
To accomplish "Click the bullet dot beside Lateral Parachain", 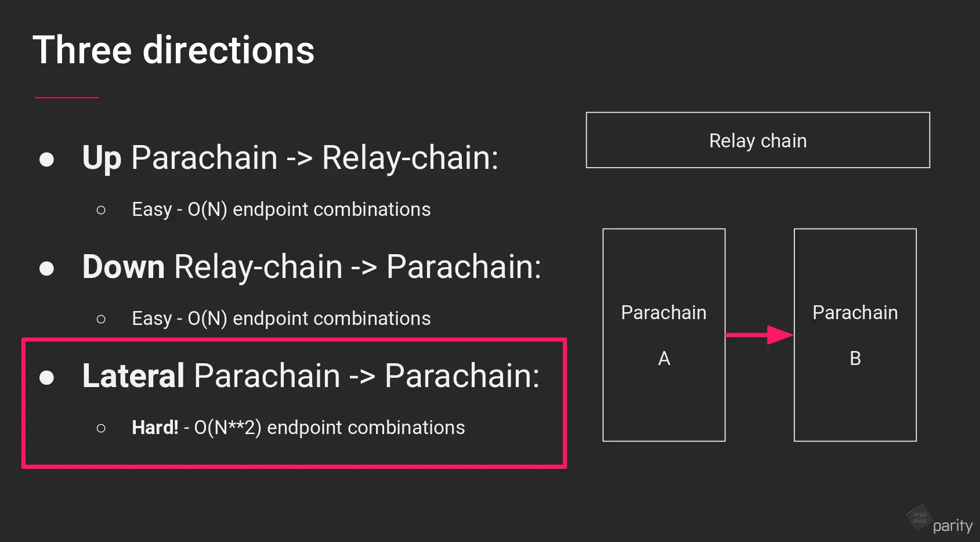I will (x=46, y=377).
